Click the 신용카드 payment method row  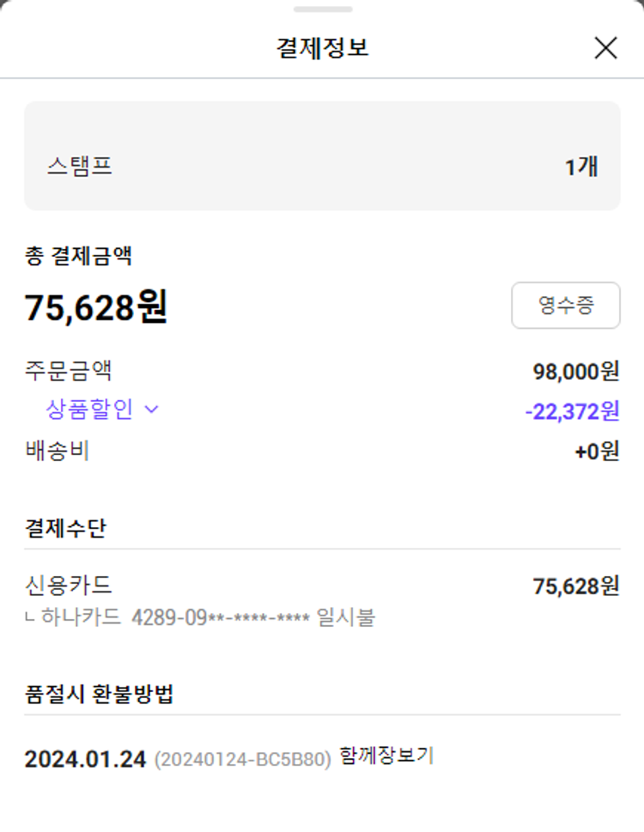click(322, 586)
